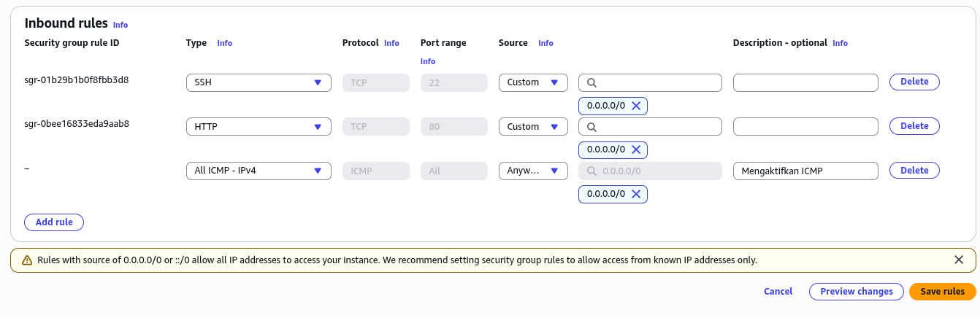Remove 0.0.0.0/0 chip from HTTP rule
The image size is (980, 315).
[635, 149]
